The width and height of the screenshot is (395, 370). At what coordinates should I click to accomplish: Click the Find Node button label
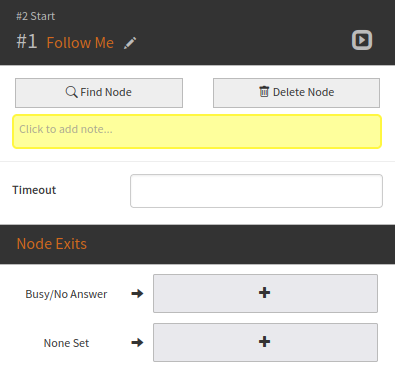[x=106, y=92]
